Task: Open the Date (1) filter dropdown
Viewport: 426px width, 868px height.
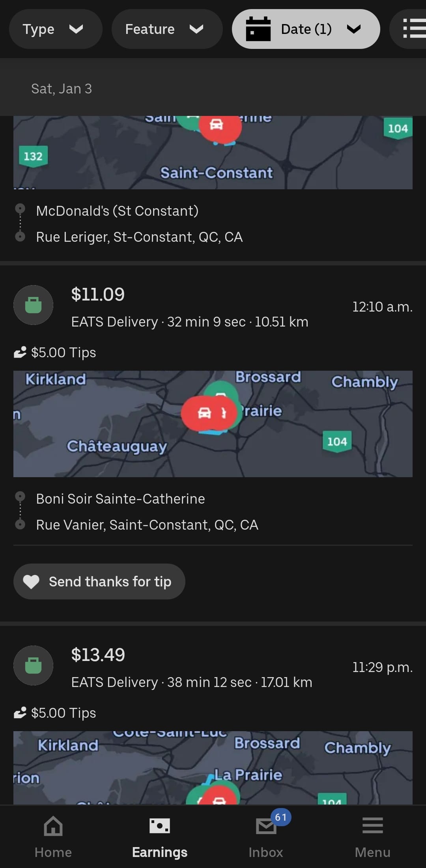Action: (306, 29)
